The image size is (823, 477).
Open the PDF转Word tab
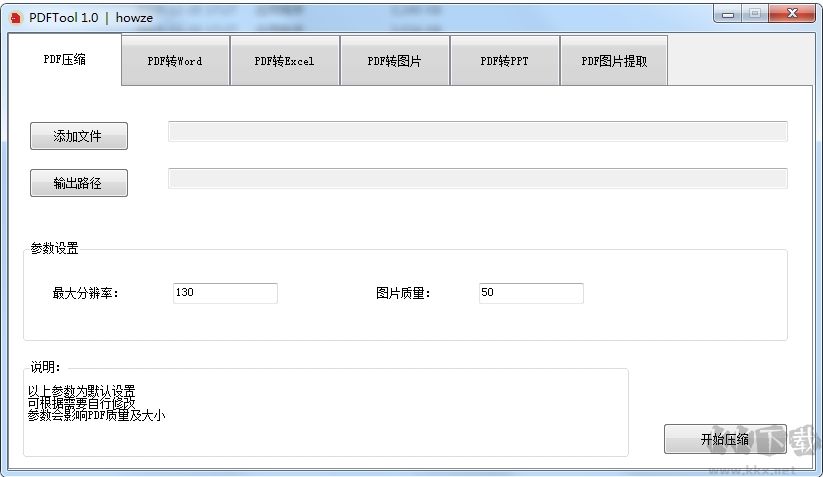click(175, 61)
